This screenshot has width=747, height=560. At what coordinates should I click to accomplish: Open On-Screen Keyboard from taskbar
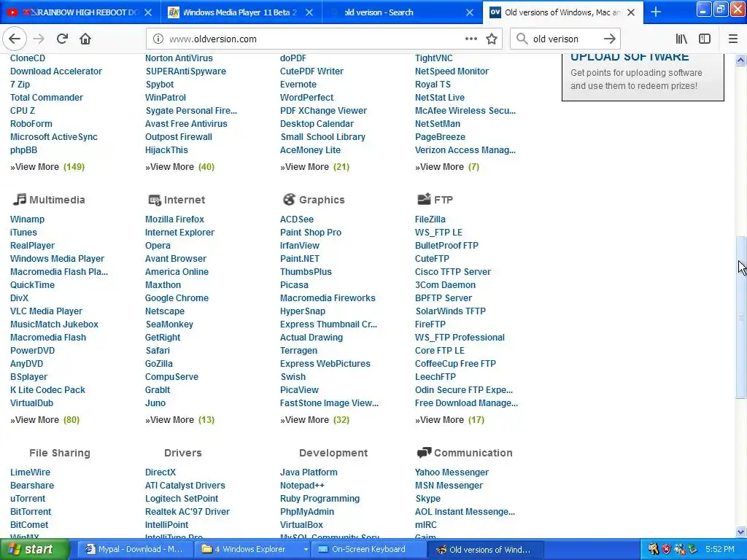(x=368, y=549)
